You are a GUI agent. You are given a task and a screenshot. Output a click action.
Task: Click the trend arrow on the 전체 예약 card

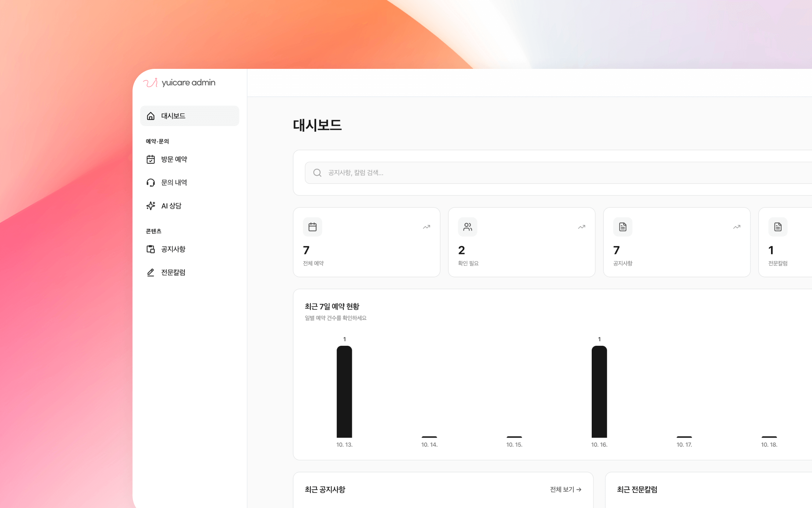coord(426,227)
